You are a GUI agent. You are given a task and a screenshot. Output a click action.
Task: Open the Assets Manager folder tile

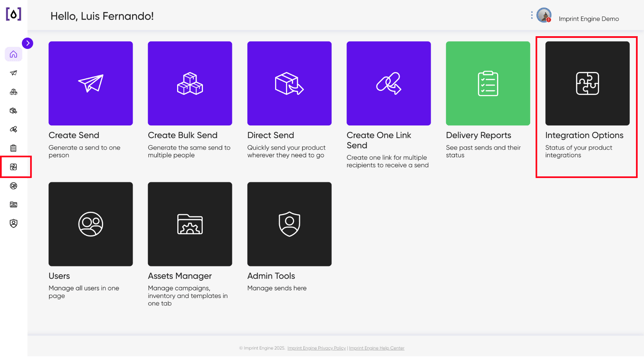[190, 224]
